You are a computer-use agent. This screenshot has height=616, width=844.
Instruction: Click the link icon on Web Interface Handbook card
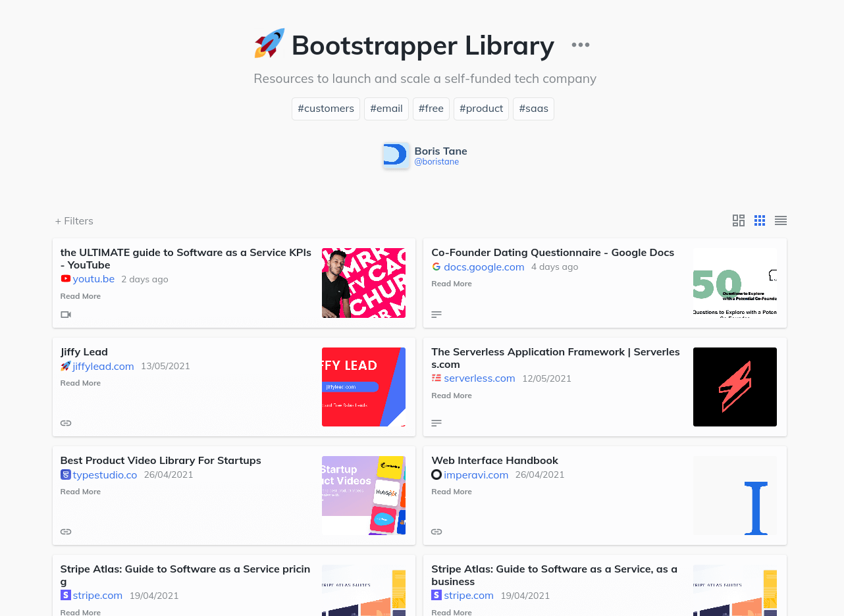(x=436, y=532)
